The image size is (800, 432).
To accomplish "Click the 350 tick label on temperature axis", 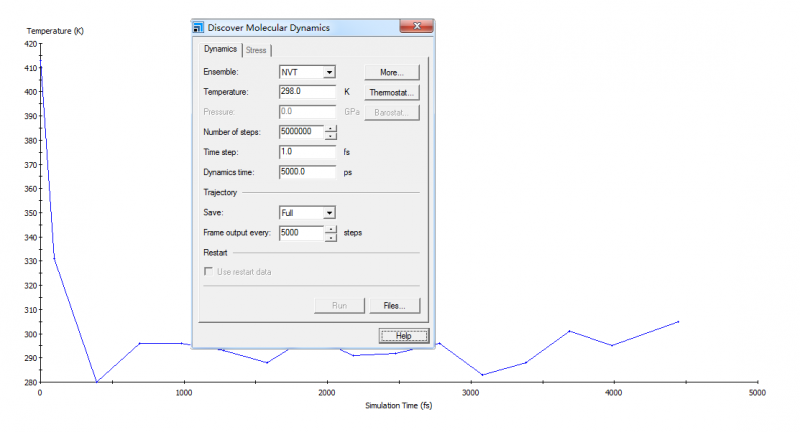I will pyautogui.click(x=31, y=213).
